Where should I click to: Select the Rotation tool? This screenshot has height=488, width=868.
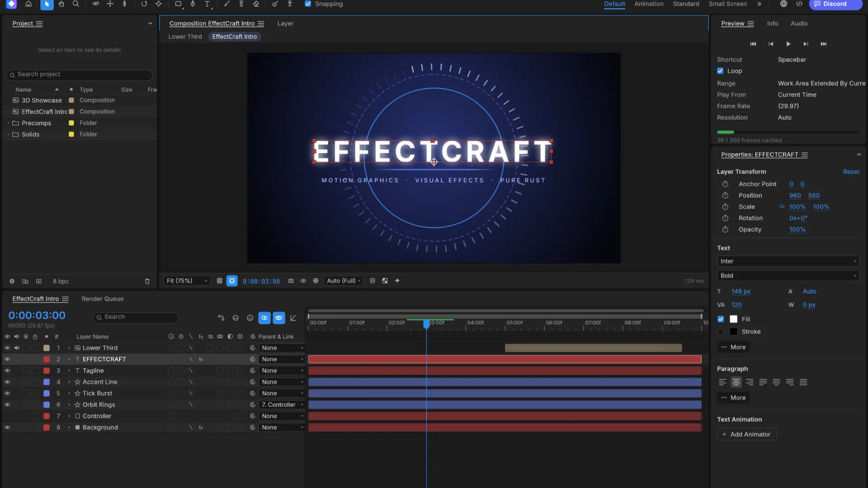[144, 4]
